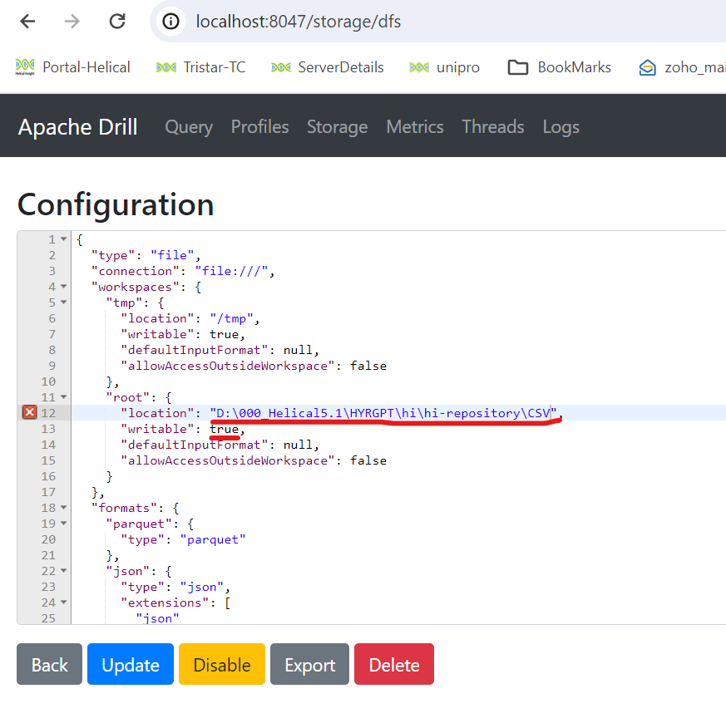Collapse the parquet block on line 19

tap(64, 524)
